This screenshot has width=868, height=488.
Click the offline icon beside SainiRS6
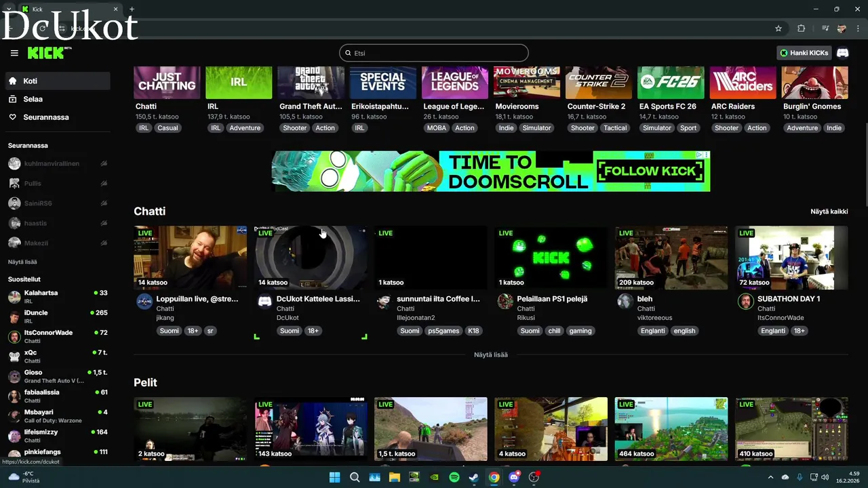104,203
